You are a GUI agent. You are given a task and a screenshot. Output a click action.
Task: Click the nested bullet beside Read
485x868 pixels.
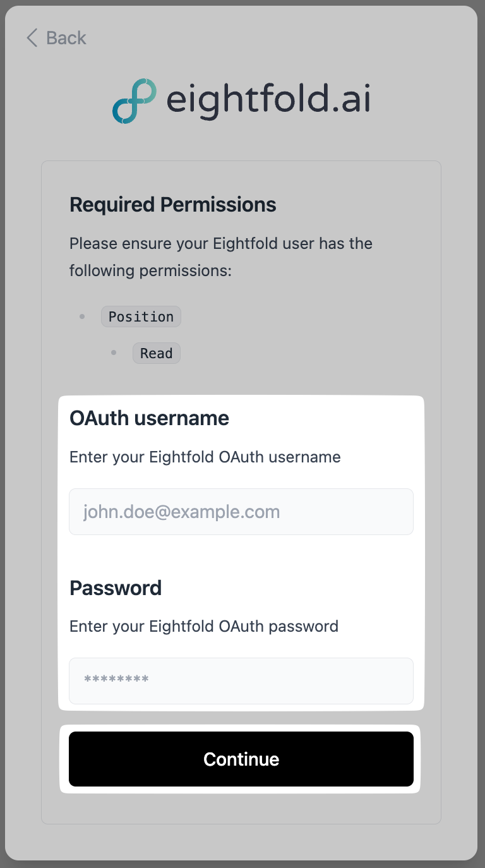pyautogui.click(x=114, y=353)
